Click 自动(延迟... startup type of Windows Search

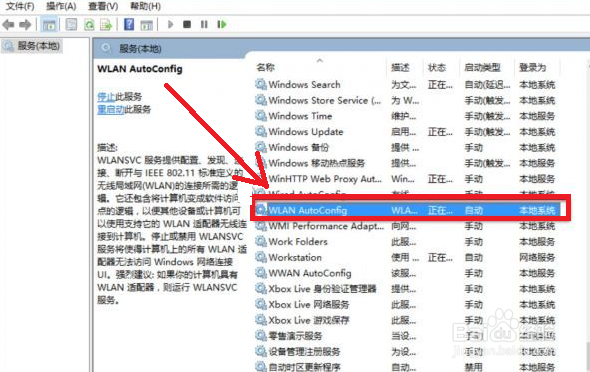click(x=487, y=85)
